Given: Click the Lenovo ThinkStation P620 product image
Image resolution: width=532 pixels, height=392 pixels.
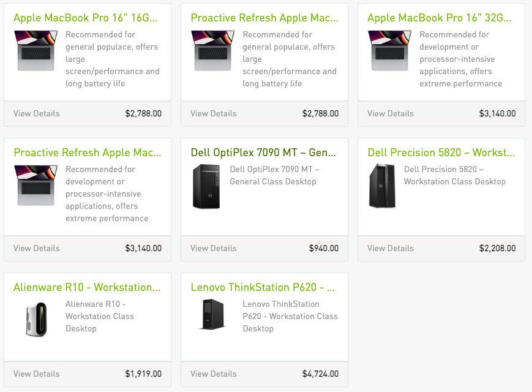Looking at the screenshot, I should coord(212,314).
